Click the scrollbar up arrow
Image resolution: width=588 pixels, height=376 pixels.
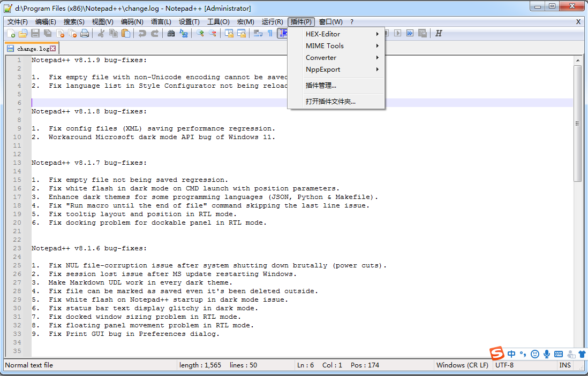[577, 60]
